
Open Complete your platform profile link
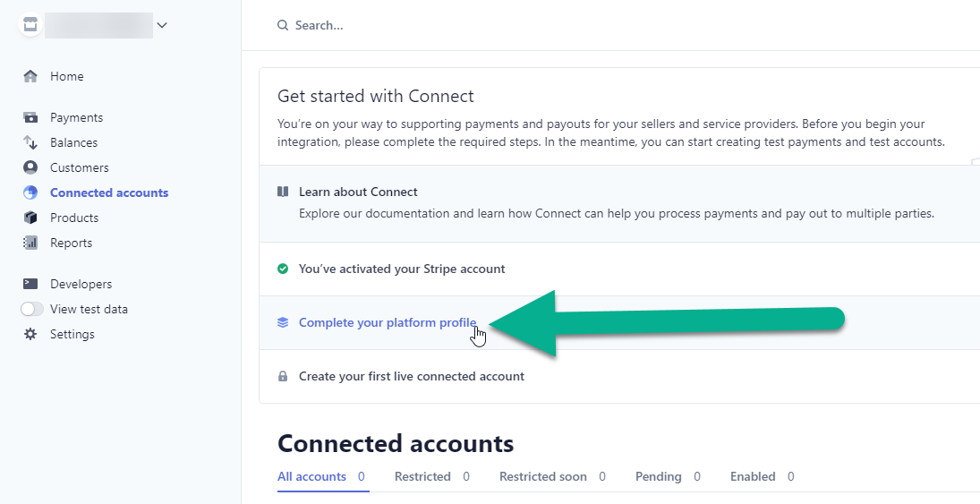click(388, 322)
